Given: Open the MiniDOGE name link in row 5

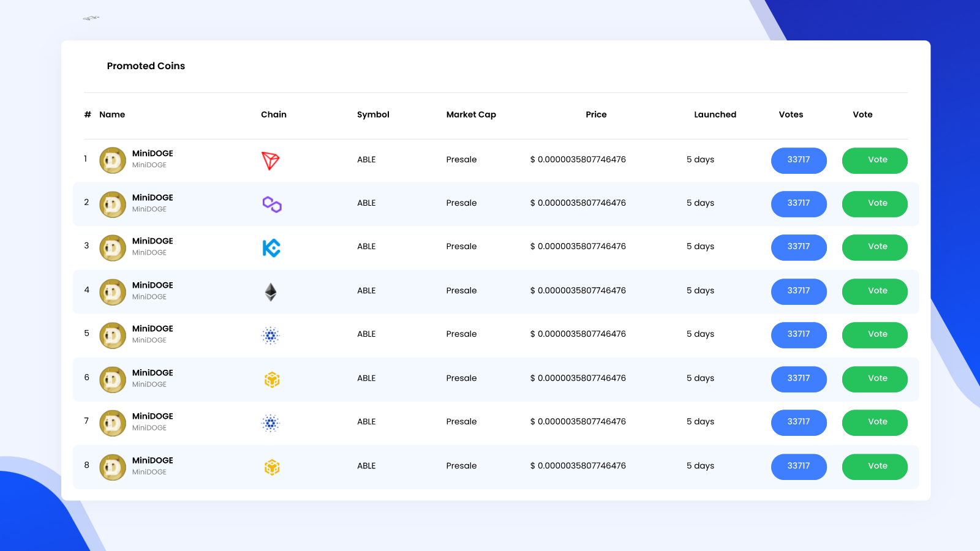Looking at the screenshot, I should tap(153, 329).
